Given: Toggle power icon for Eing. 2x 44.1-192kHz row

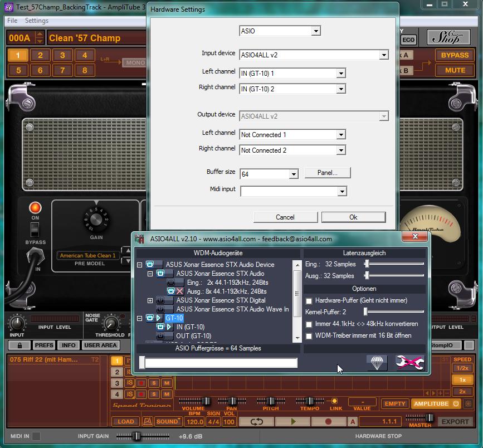Looking at the screenshot, I should [170, 283].
